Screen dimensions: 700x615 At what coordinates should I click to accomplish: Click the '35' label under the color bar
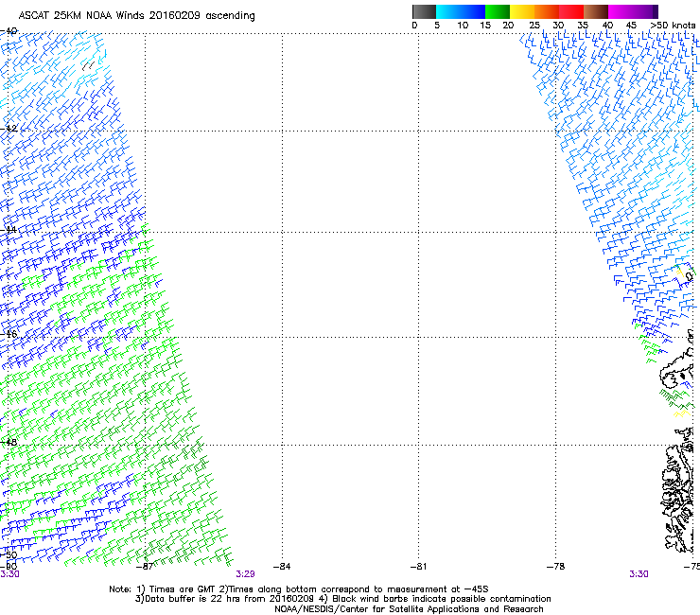583,26
